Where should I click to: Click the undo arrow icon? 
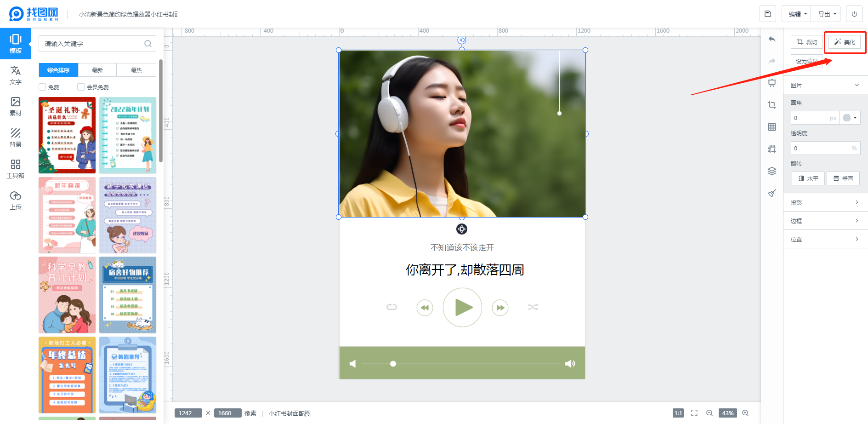click(x=772, y=39)
